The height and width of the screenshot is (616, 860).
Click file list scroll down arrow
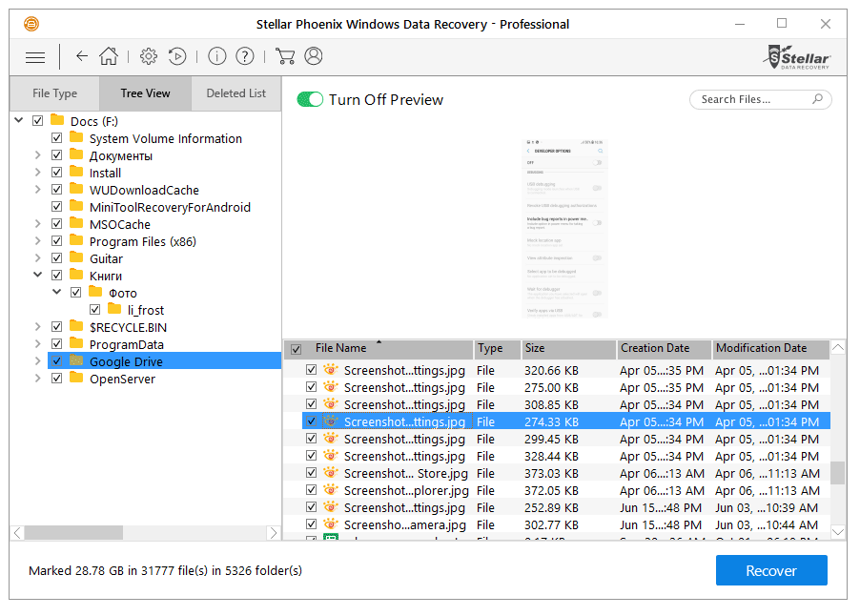[x=838, y=531]
